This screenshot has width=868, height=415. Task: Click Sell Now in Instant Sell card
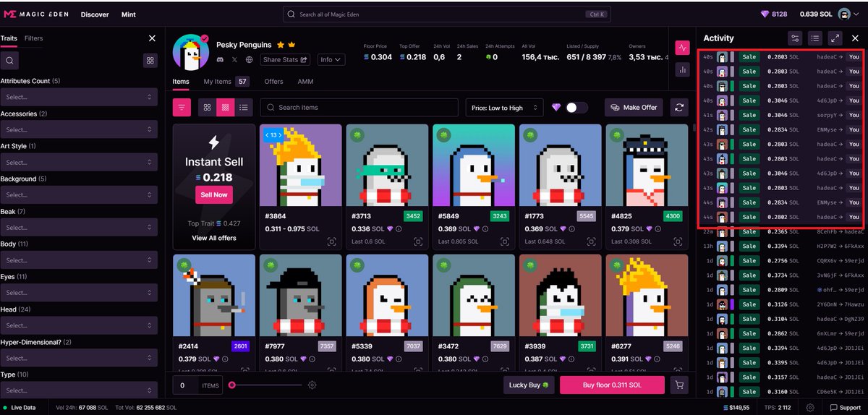pos(213,194)
